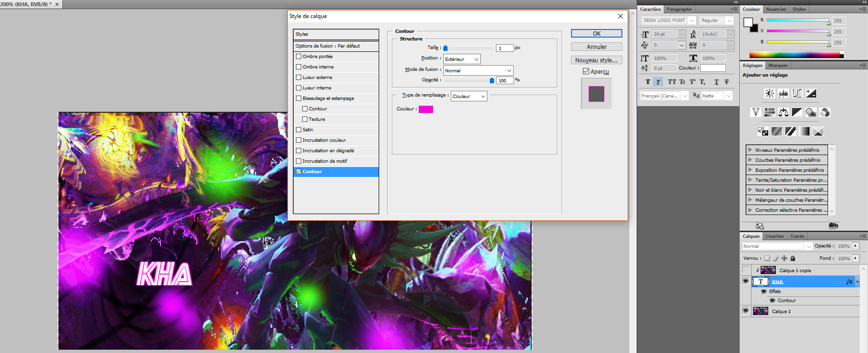Expand Courbes Paramètres prédéfinis
The image size is (868, 353).
[x=750, y=160]
